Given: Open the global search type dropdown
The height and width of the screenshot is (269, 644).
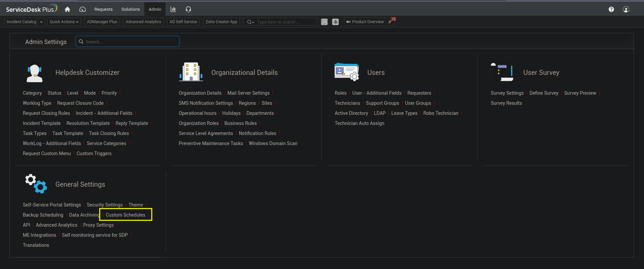Looking at the screenshot, I should (250, 22).
